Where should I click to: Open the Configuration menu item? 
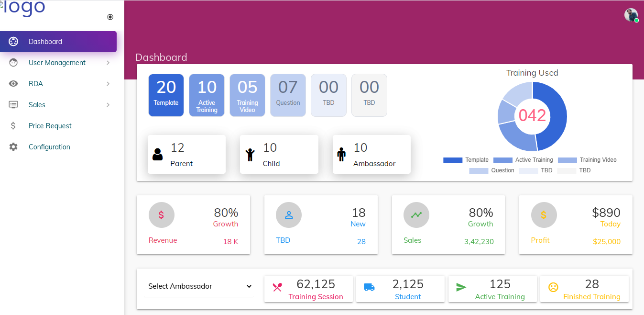49,147
